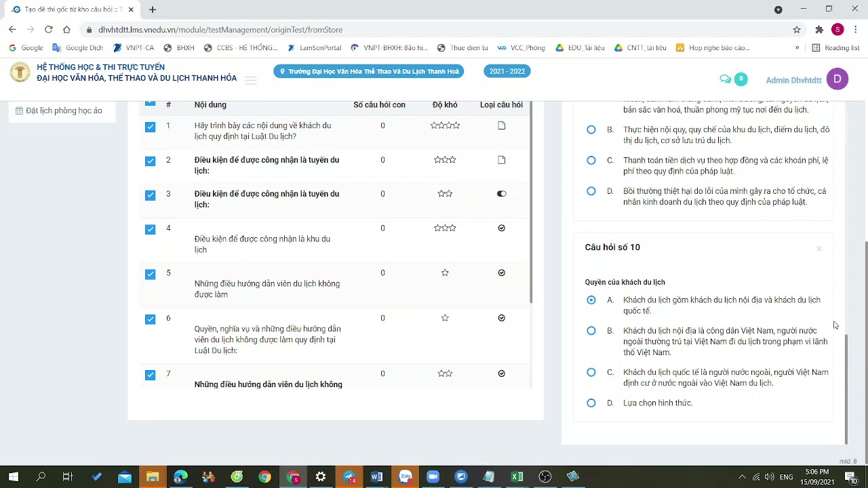Uncheck the checkbox for question 5

click(x=150, y=274)
